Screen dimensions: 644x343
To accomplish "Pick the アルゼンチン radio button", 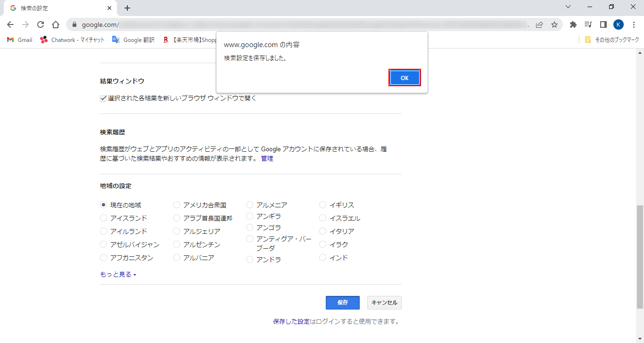I will (176, 245).
